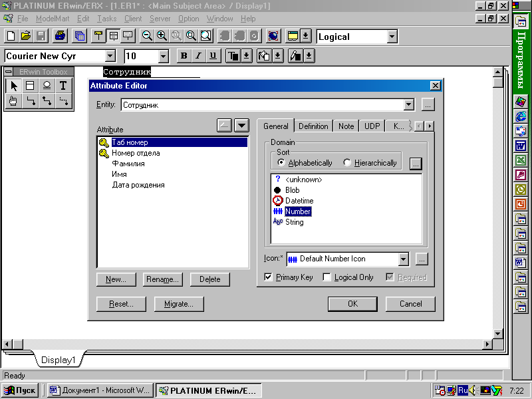Open the File menu
Viewport: 532px width, 399px height.
(x=23, y=19)
